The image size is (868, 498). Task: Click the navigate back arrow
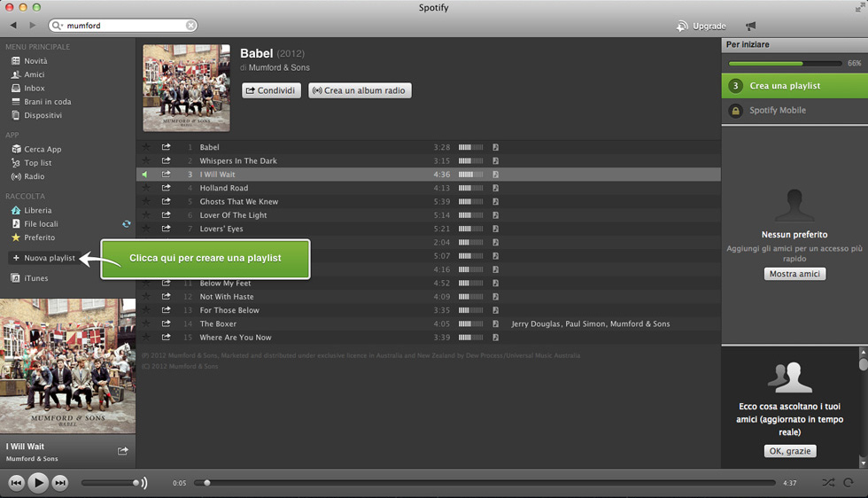(x=13, y=26)
